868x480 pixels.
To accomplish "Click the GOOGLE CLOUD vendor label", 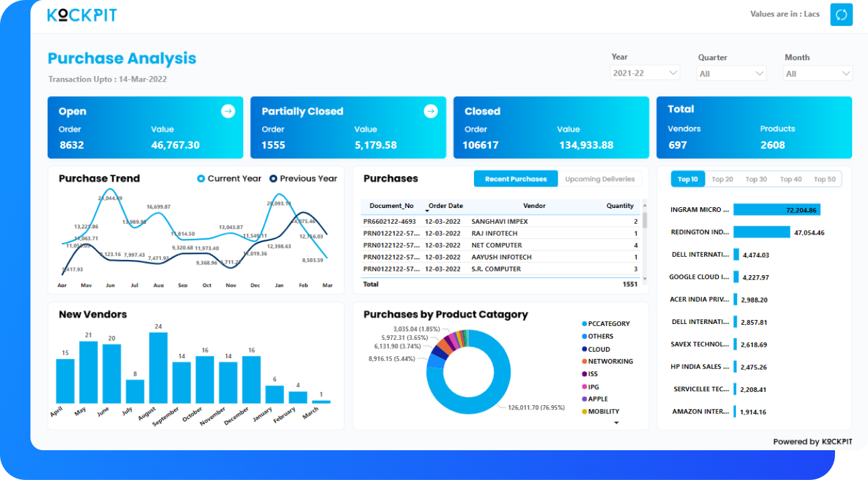I will 699,277.
